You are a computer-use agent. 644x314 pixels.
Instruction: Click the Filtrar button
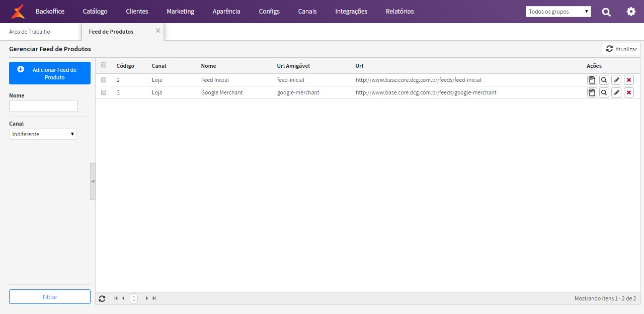pos(50,297)
